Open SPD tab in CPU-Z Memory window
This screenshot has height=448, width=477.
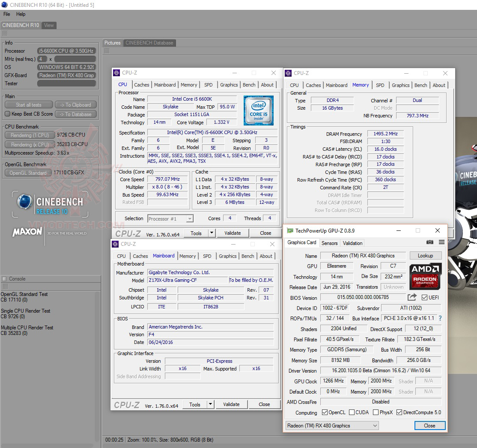pyautogui.click(x=380, y=86)
